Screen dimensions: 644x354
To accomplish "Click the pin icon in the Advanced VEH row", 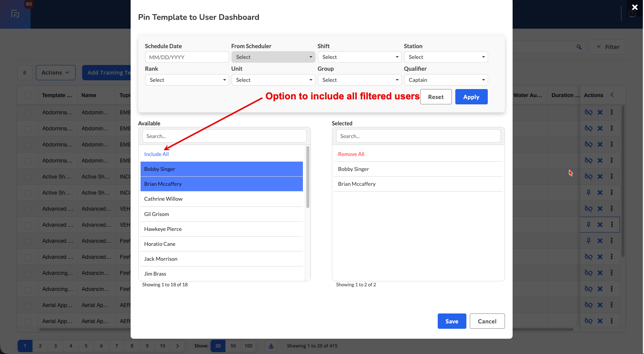I will (589, 225).
